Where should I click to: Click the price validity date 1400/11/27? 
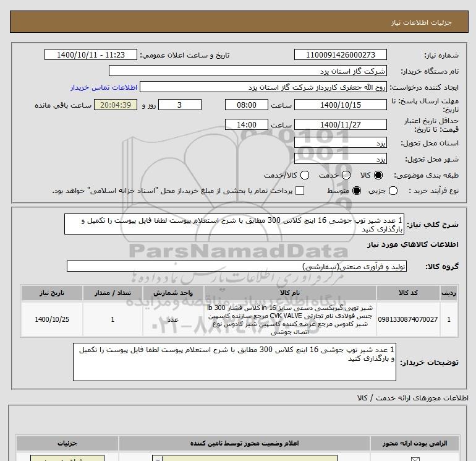340,124
